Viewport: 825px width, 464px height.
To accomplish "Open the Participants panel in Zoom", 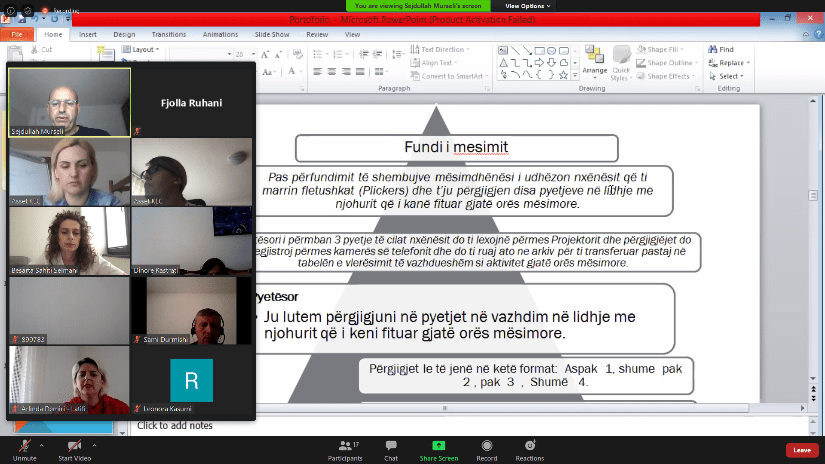I will pos(345,446).
